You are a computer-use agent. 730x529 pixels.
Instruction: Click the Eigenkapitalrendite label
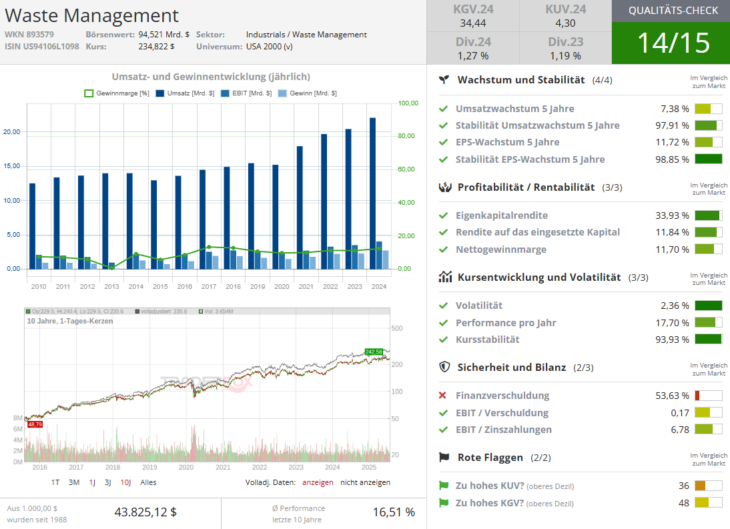tap(501, 216)
